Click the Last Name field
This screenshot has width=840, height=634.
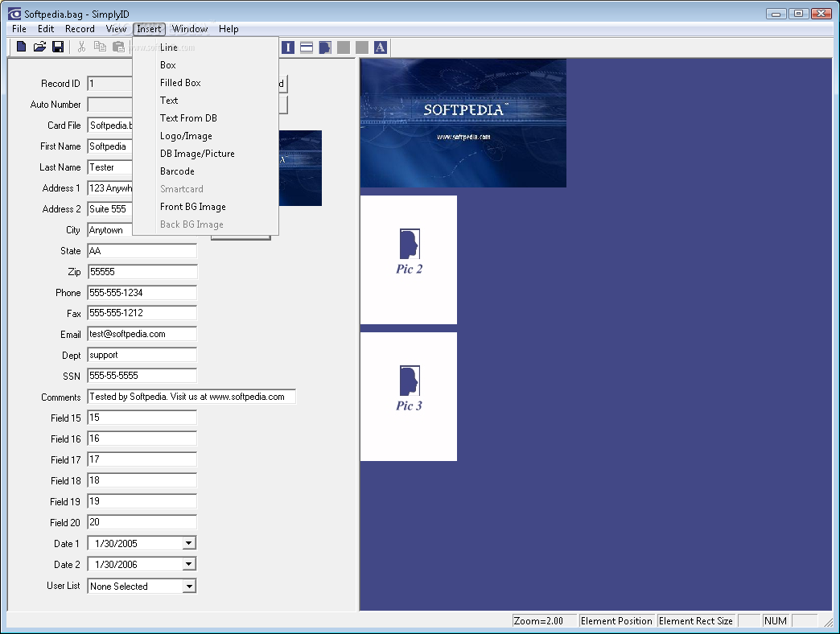[x=109, y=167]
